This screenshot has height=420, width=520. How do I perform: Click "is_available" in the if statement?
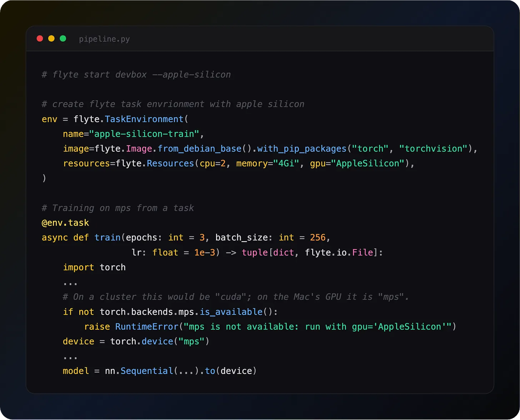[x=231, y=312]
